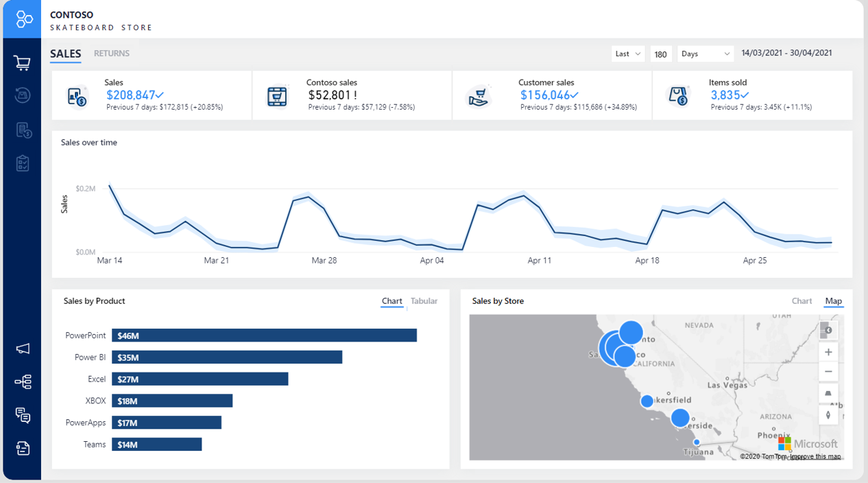Collapse the map style picker
Viewport: 868px width, 483px height.
point(828,331)
